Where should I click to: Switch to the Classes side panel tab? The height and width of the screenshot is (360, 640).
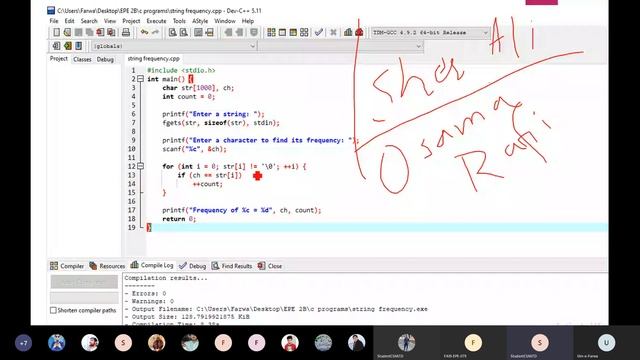[82, 60]
